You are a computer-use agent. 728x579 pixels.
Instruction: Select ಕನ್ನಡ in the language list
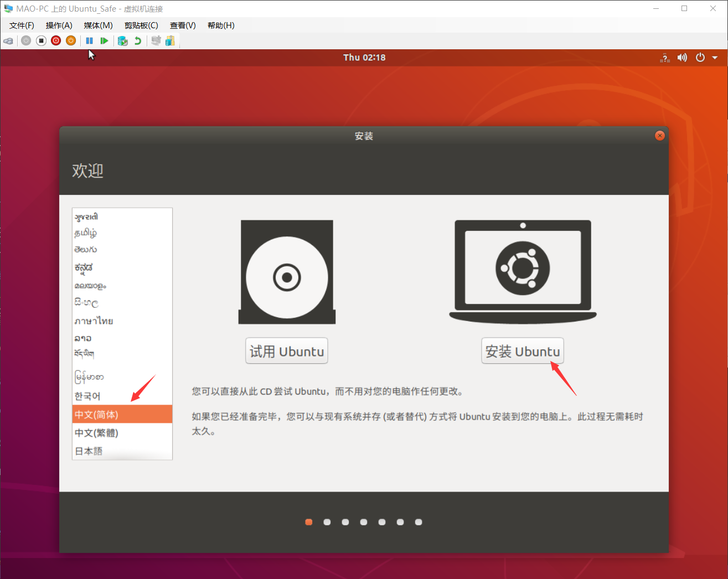tap(122, 267)
